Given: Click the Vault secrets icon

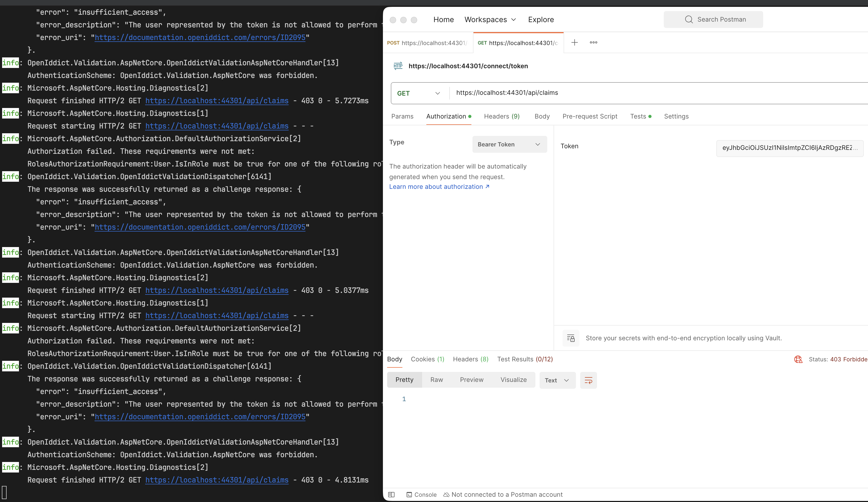Looking at the screenshot, I should [x=571, y=338].
